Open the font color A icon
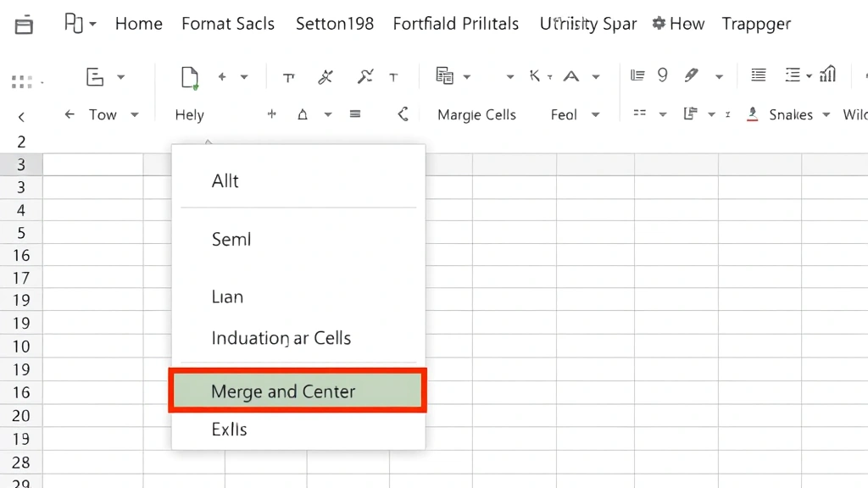This screenshot has height=488, width=868. coord(573,75)
